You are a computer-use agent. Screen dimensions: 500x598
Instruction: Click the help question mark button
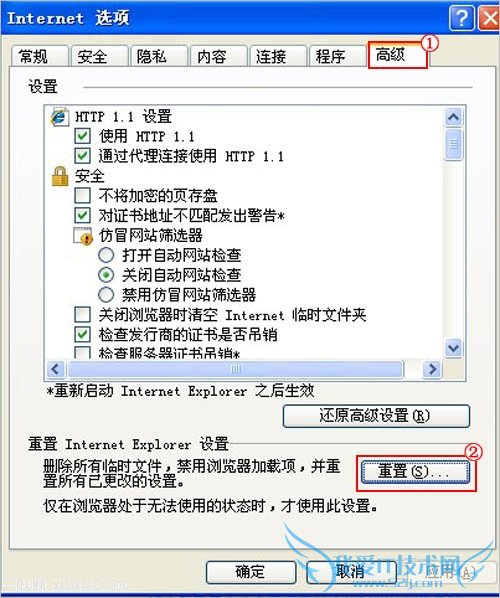461,18
